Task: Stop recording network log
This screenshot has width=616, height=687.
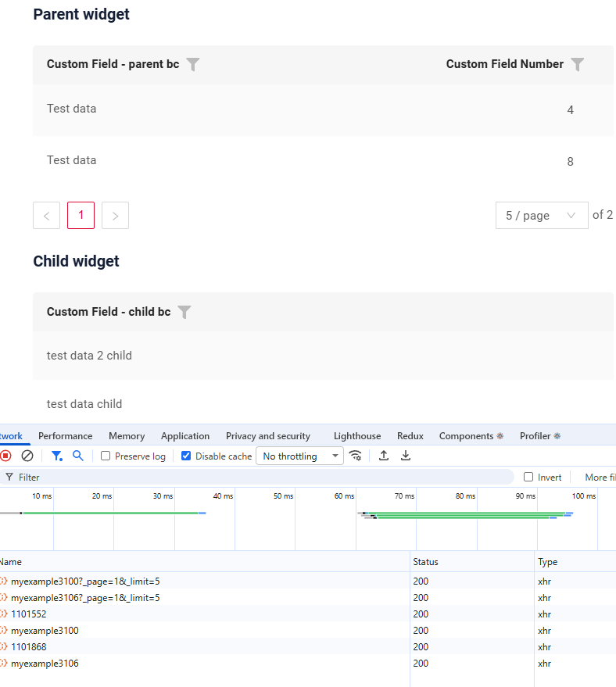Action: (6, 456)
